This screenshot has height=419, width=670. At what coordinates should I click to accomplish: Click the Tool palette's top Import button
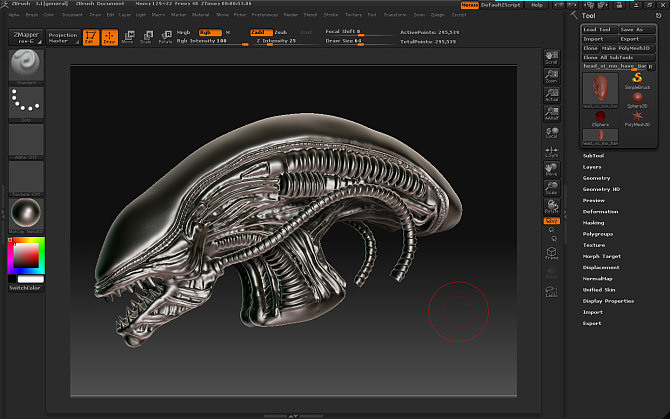pyautogui.click(x=599, y=39)
